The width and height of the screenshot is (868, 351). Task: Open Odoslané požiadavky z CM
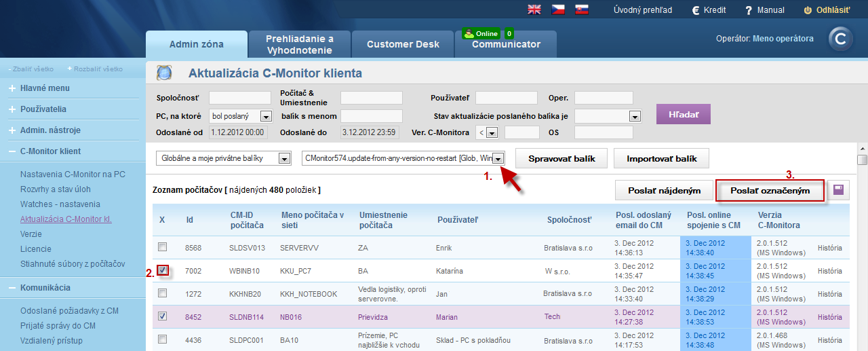point(69,311)
